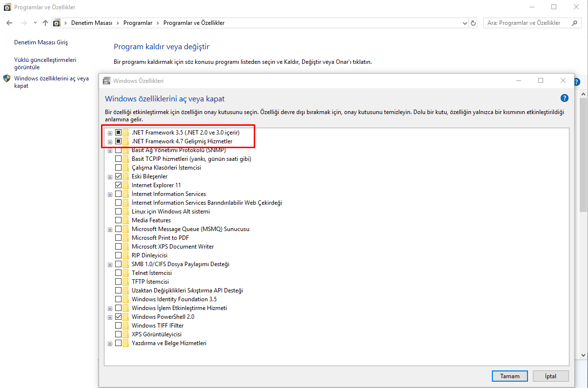Open the Yüklü güncelleştirmeleri görüntüle link
Viewport: 588px width, 388px height.
[45, 63]
